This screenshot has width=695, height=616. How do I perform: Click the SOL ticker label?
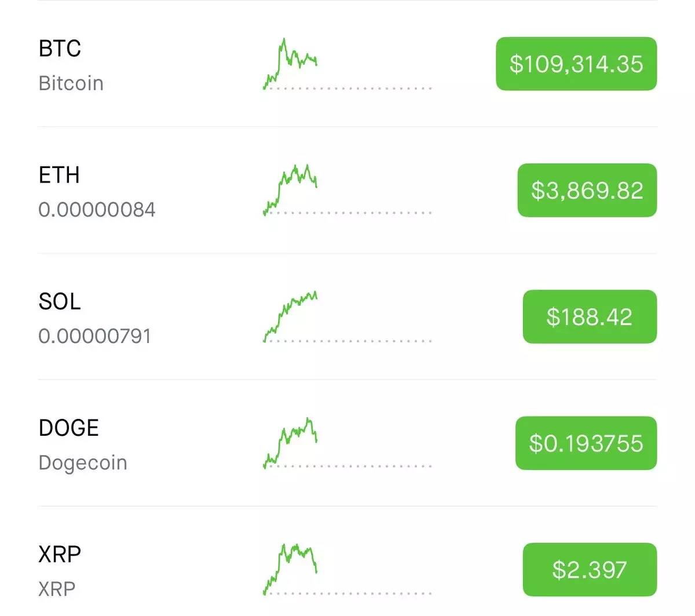[x=60, y=301]
